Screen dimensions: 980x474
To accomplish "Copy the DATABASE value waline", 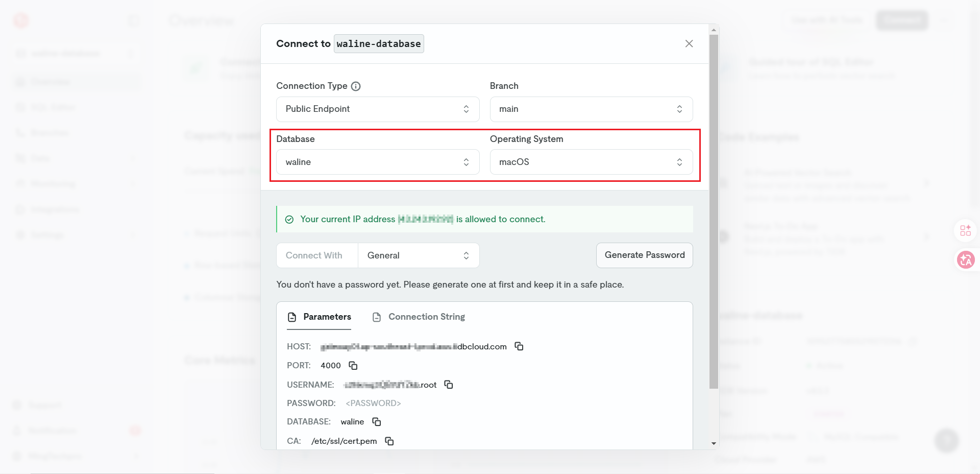I will coord(377,421).
